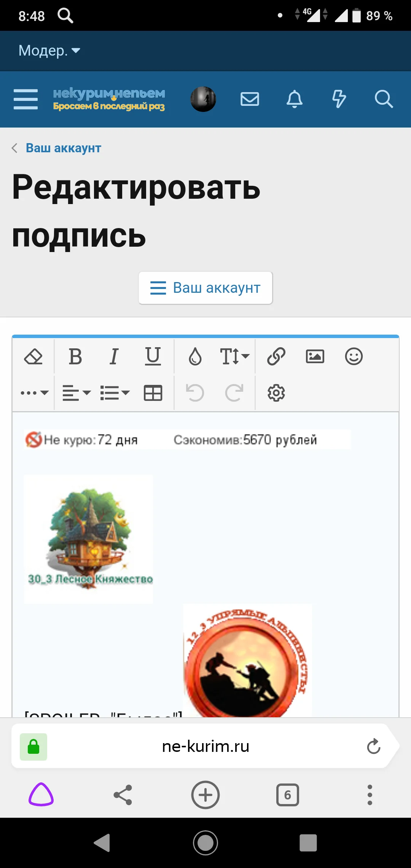Screen dimensions: 411x868
Task: Open a new browser tab
Action: (205, 795)
